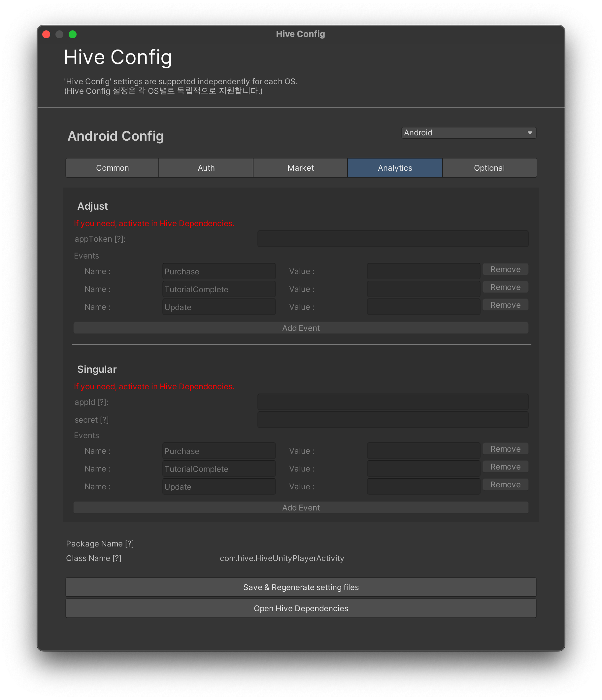Open the Android platform dropdown
This screenshot has width=602, height=700.
coord(468,133)
